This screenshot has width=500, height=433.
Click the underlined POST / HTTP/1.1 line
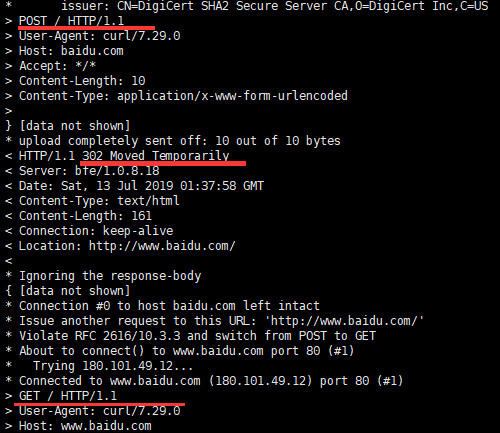[71, 21]
